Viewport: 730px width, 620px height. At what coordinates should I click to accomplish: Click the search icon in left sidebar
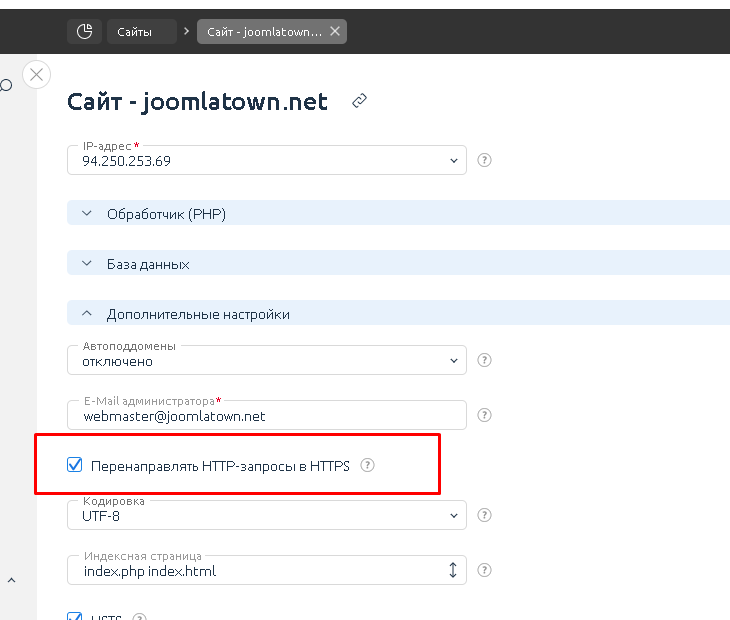tap(6, 85)
